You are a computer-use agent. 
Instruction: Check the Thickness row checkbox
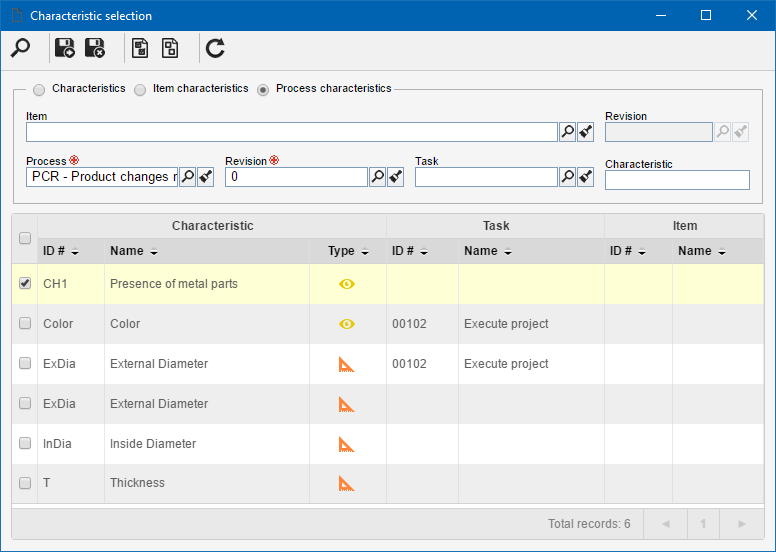pyautogui.click(x=25, y=483)
